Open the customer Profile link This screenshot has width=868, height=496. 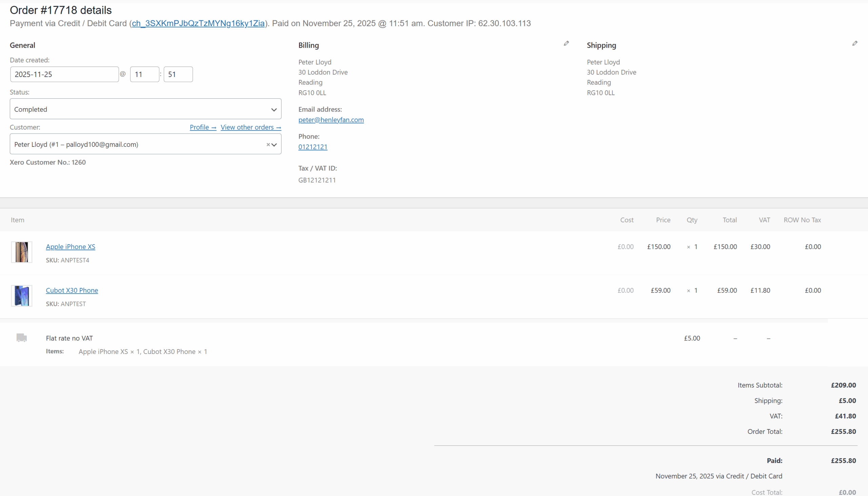click(203, 127)
